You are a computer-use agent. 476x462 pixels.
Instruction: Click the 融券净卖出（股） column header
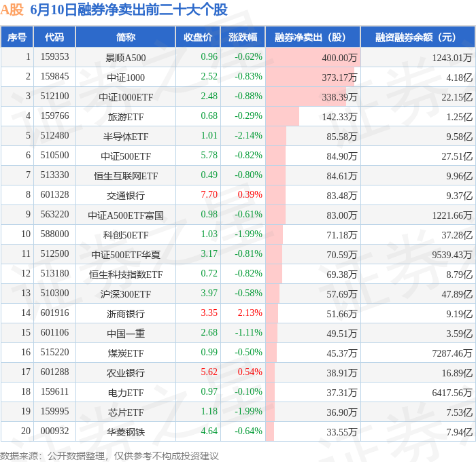pos(313,37)
